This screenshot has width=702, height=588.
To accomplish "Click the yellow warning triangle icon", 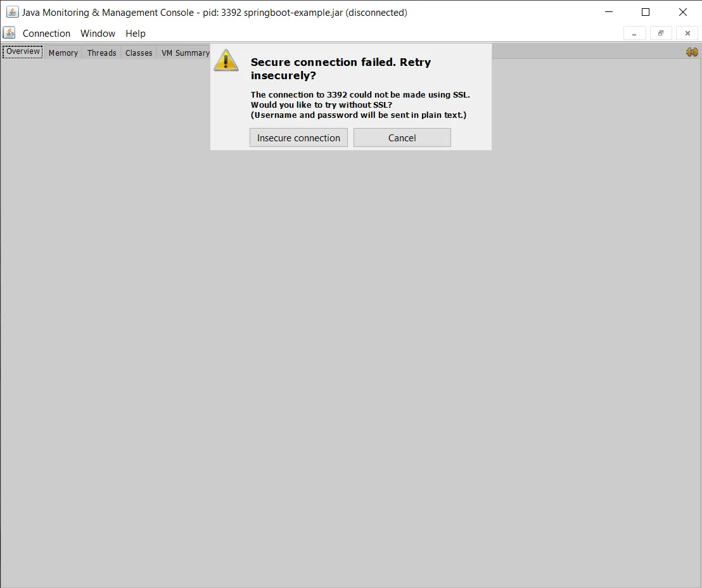I will (x=226, y=60).
